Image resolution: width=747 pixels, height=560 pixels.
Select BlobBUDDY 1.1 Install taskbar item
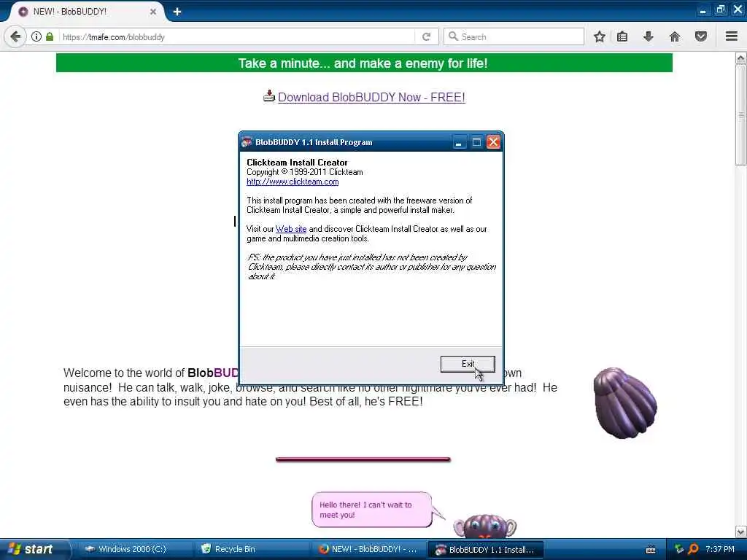pyautogui.click(x=485, y=550)
